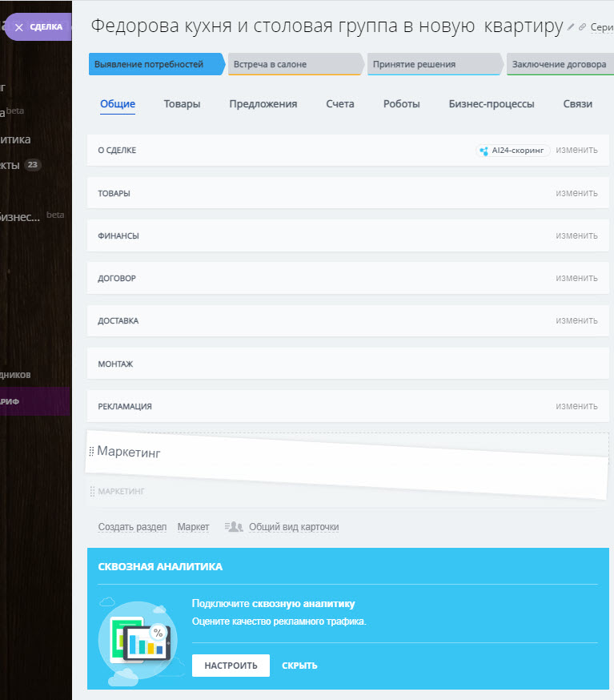This screenshot has width=614, height=700.
Task: Click изменить in ДОСТАВКА section
Action: tap(576, 320)
